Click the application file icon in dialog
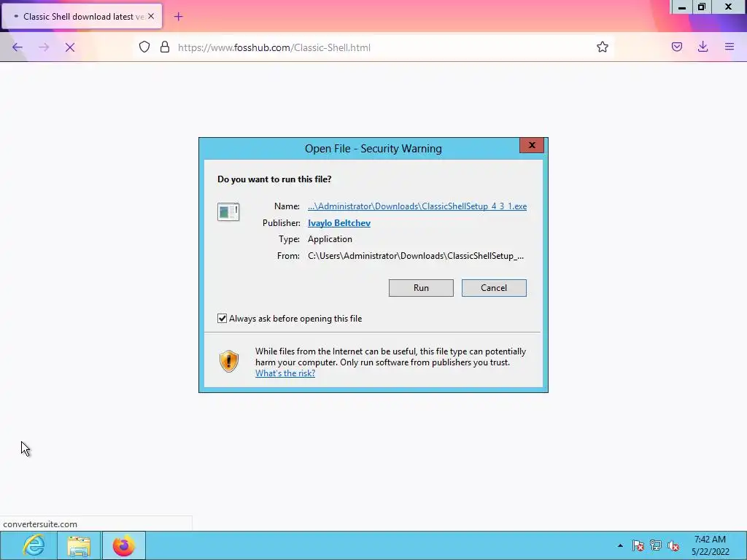The height and width of the screenshot is (560, 747). tap(228, 211)
